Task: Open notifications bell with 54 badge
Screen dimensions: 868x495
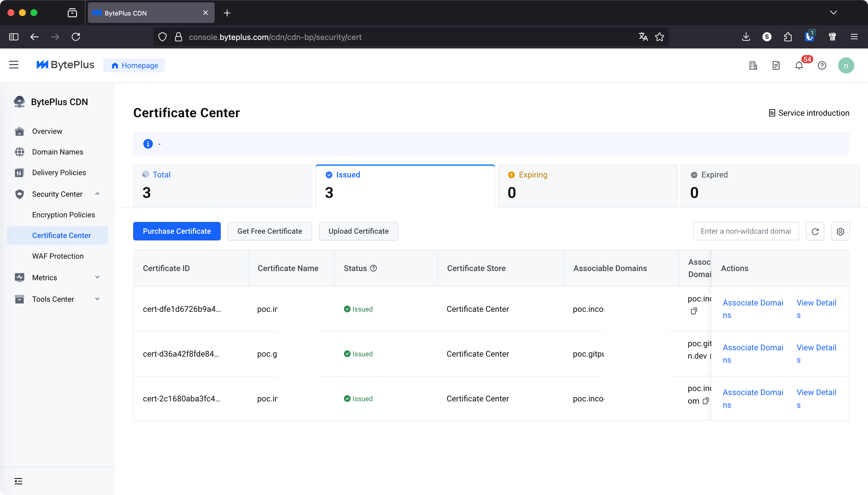Action: (x=799, y=65)
